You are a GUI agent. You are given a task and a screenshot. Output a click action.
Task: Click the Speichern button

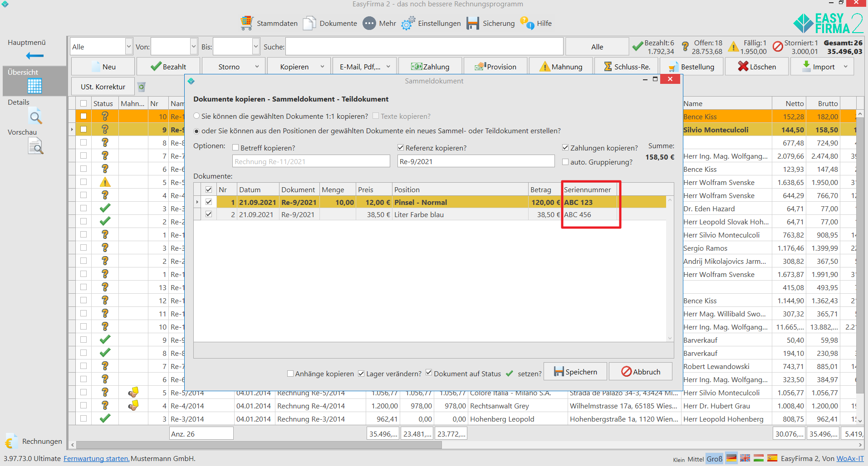coord(575,372)
